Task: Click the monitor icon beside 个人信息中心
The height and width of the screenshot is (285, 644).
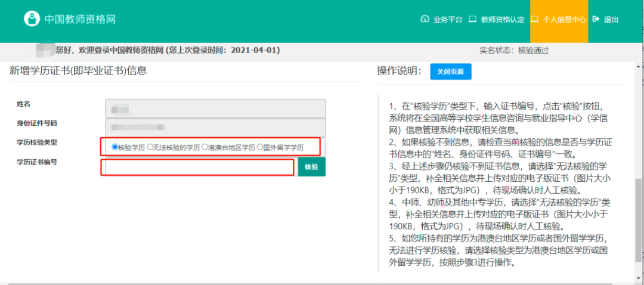Action: 535,19
